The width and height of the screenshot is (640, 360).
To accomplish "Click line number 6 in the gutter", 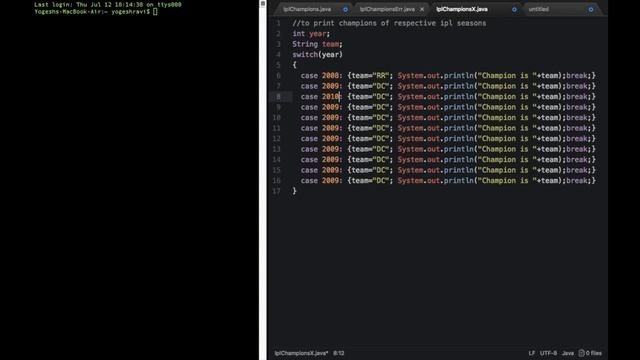I will [x=278, y=76].
